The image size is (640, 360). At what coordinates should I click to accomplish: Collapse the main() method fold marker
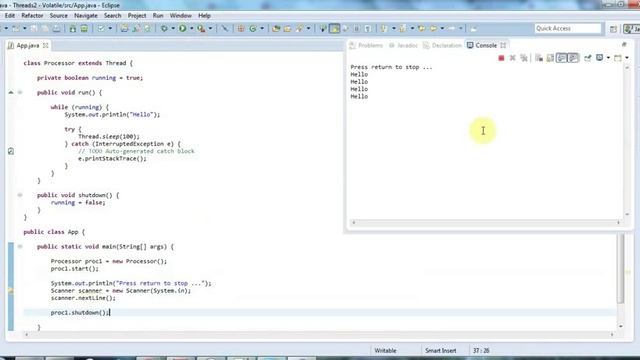coord(20,247)
